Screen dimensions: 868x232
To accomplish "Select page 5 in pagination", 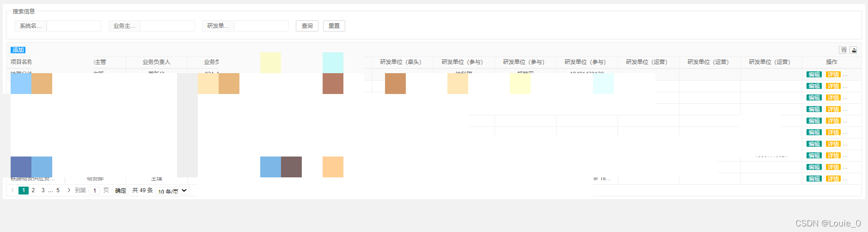I will tap(58, 190).
